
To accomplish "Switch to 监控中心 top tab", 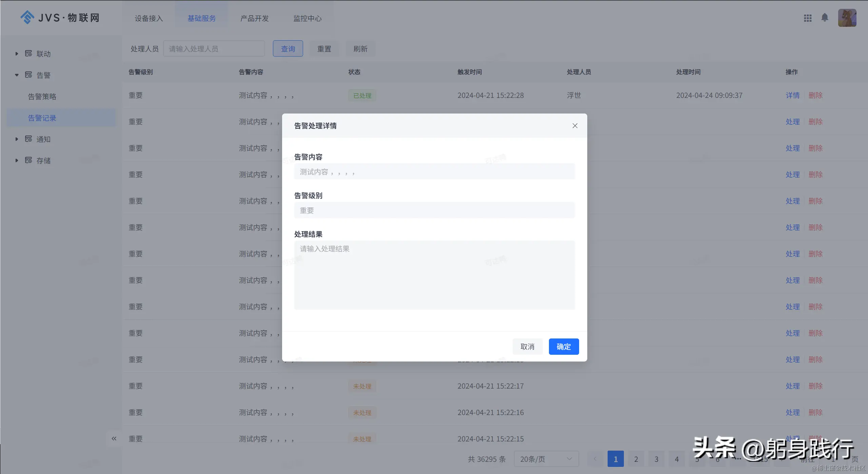I will (307, 18).
